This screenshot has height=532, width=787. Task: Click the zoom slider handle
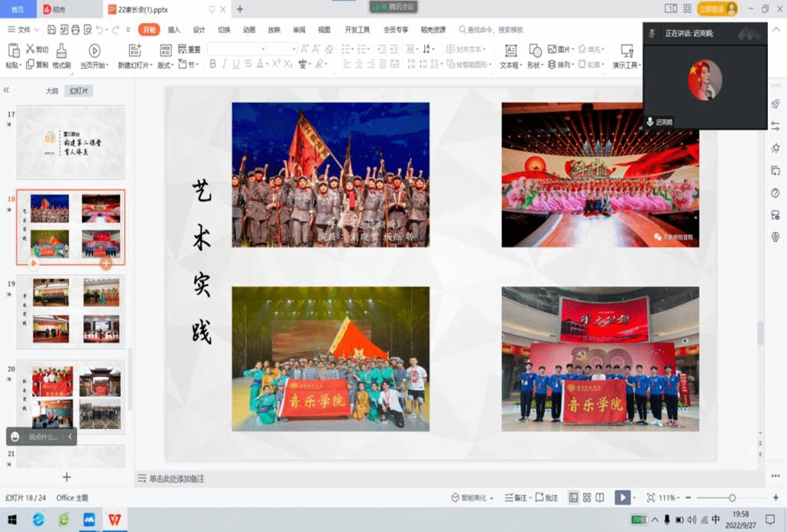pyautogui.click(x=732, y=498)
